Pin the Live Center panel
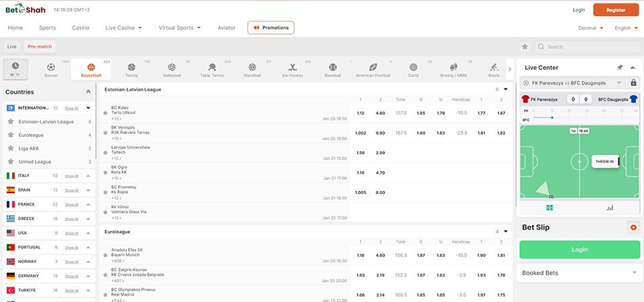 point(620,67)
